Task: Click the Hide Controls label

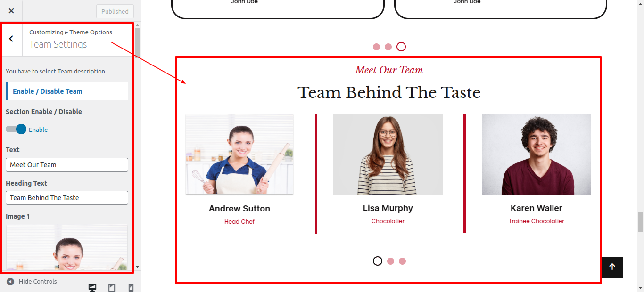Action: click(x=38, y=281)
